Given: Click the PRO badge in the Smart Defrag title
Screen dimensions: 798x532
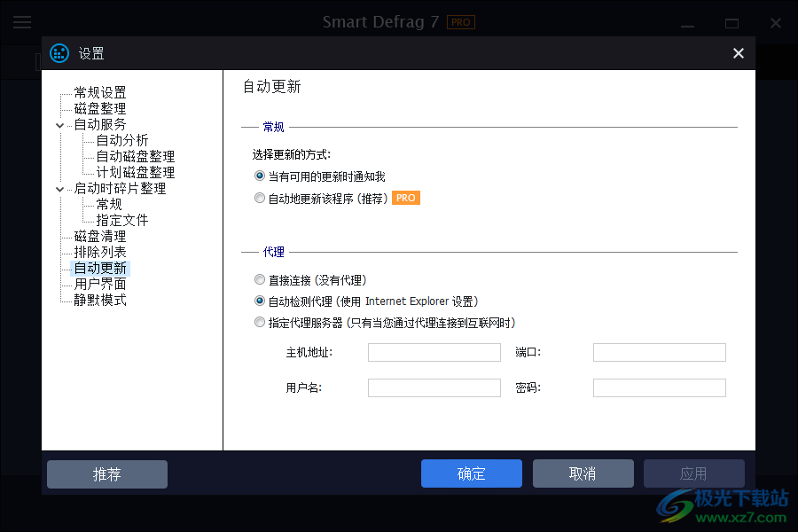Looking at the screenshot, I should pos(460,22).
